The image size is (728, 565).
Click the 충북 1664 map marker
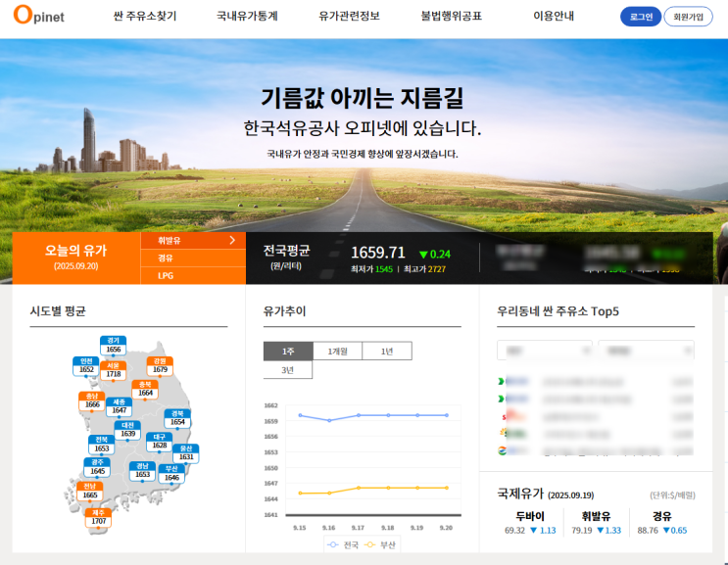tap(145, 389)
